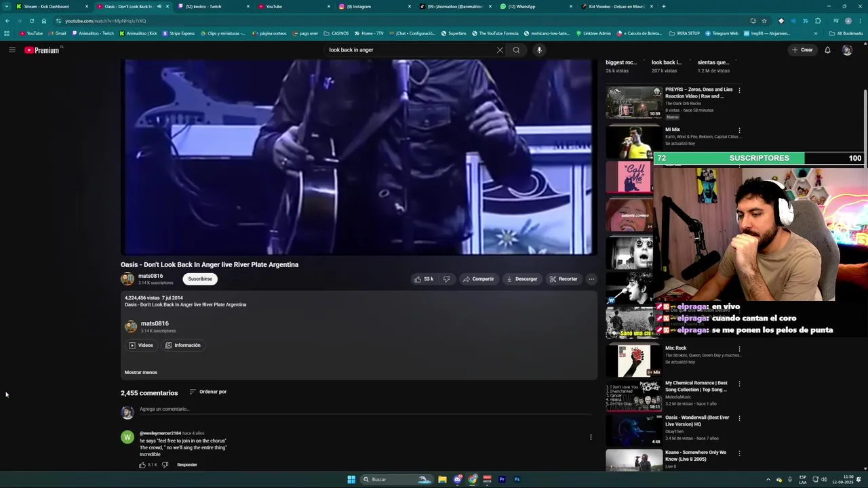Open options for the PREYRS video suggestion
This screenshot has width=868, height=488.
[739, 89]
